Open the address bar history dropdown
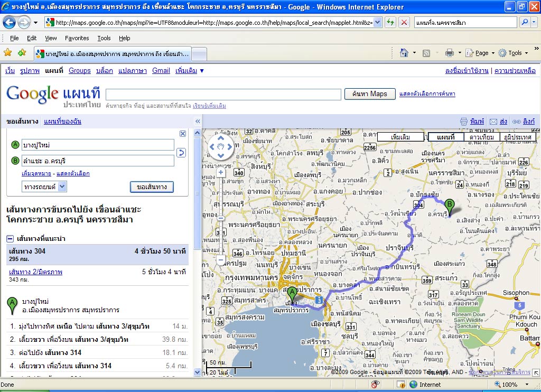The width and height of the screenshot is (541, 392). [x=377, y=23]
